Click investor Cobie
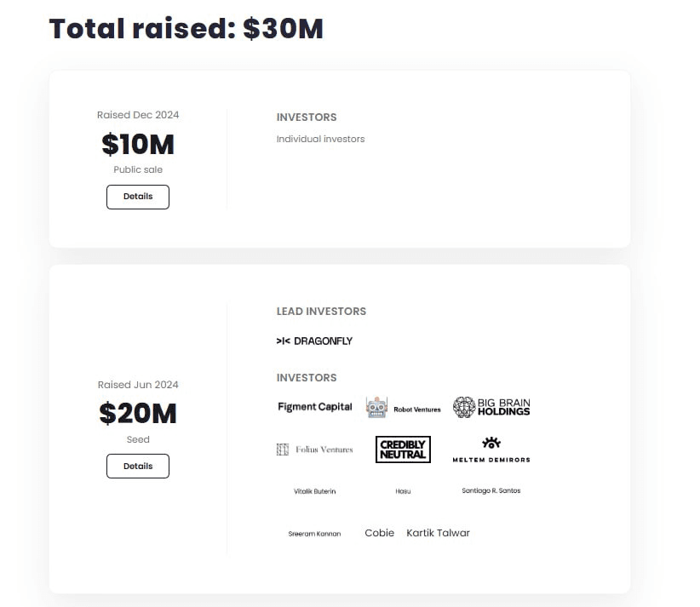Screen dimensions: 700x607 [x=380, y=533]
